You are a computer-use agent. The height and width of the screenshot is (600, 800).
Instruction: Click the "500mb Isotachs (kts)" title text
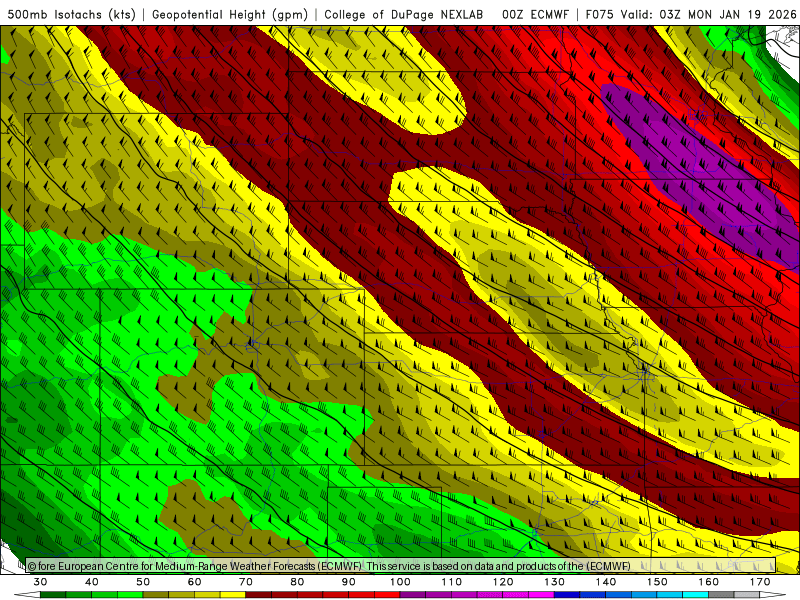[72, 14]
